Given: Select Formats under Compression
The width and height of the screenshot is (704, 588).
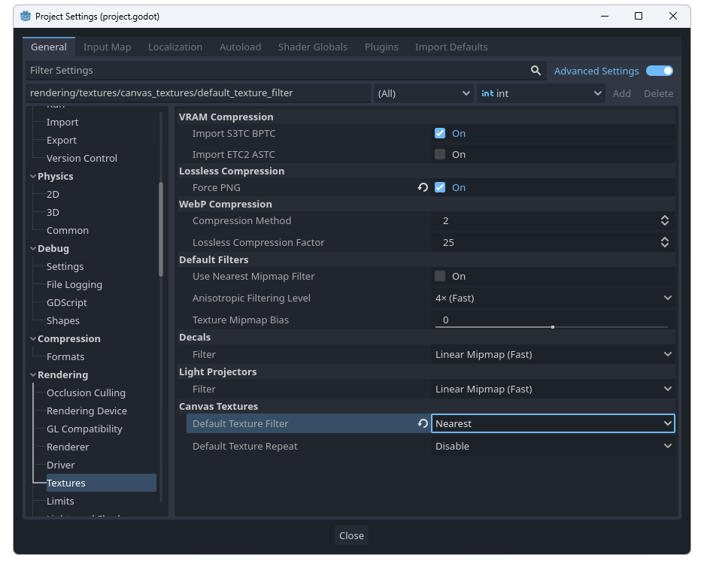Looking at the screenshot, I should [x=65, y=357].
